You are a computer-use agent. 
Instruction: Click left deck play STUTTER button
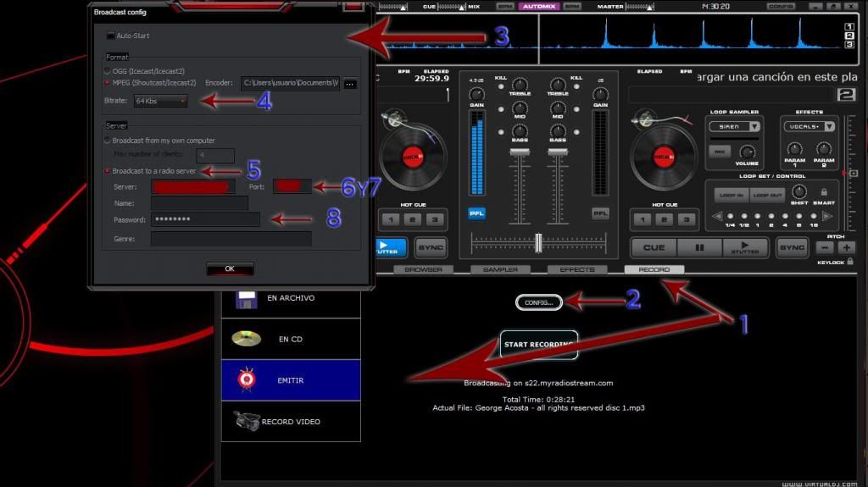[x=390, y=247]
